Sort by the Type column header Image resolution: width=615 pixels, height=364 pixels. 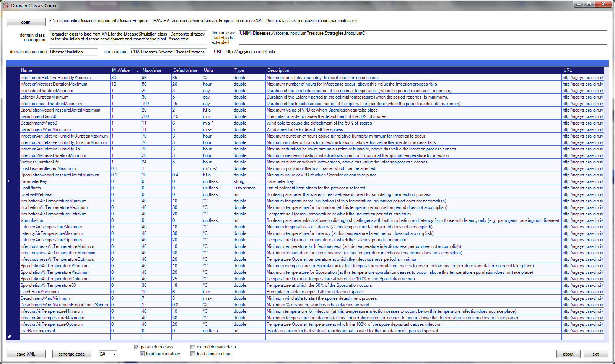(249, 70)
